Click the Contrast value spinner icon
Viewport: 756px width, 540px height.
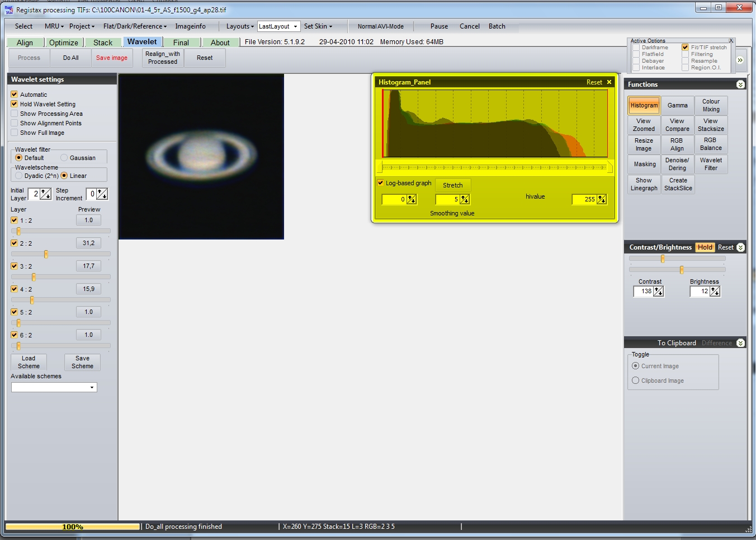click(x=658, y=292)
